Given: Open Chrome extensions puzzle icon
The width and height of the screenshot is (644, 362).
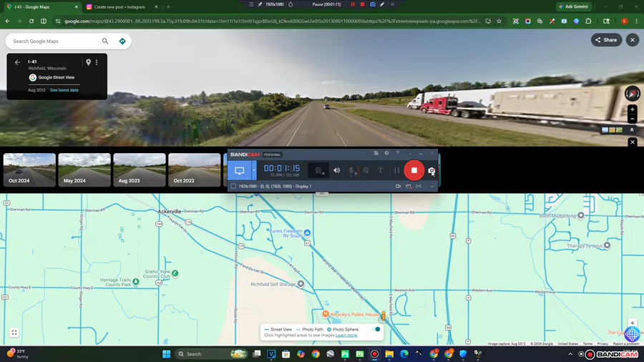Looking at the screenshot, I should point(588,21).
